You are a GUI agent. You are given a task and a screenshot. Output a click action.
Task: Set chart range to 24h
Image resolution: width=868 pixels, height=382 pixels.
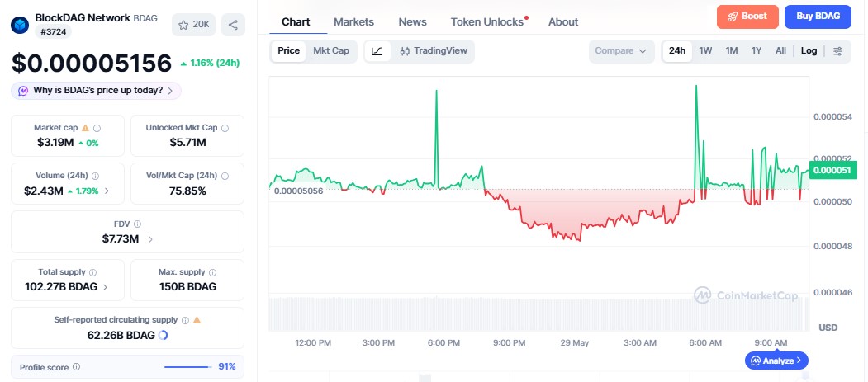pyautogui.click(x=677, y=51)
